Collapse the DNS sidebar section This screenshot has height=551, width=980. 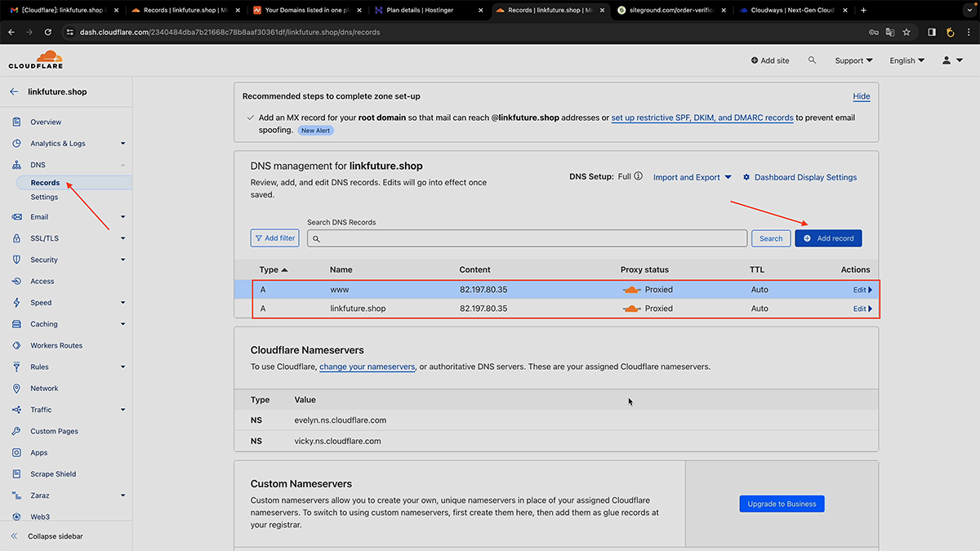point(123,165)
